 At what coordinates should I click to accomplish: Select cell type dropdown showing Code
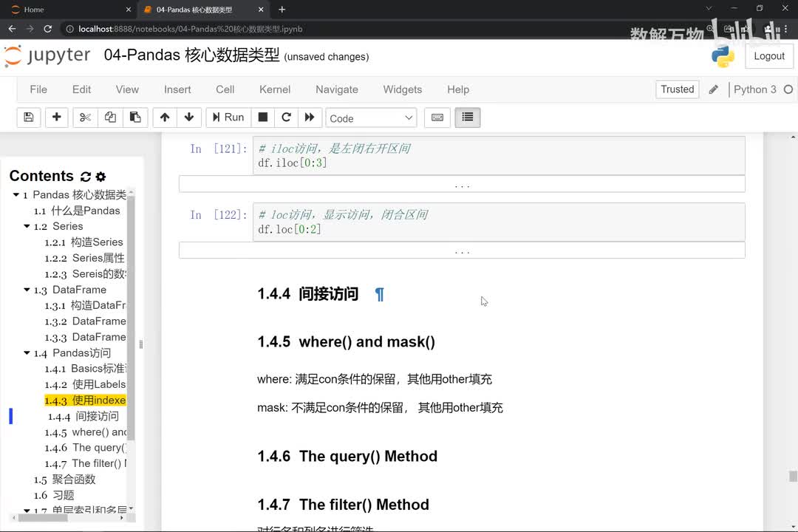pos(371,118)
